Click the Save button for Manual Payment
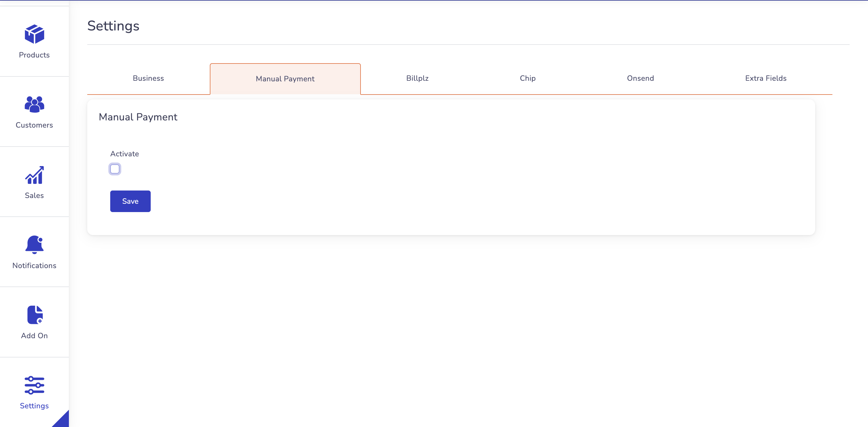Viewport: 868px width, 427px height. pyautogui.click(x=131, y=201)
